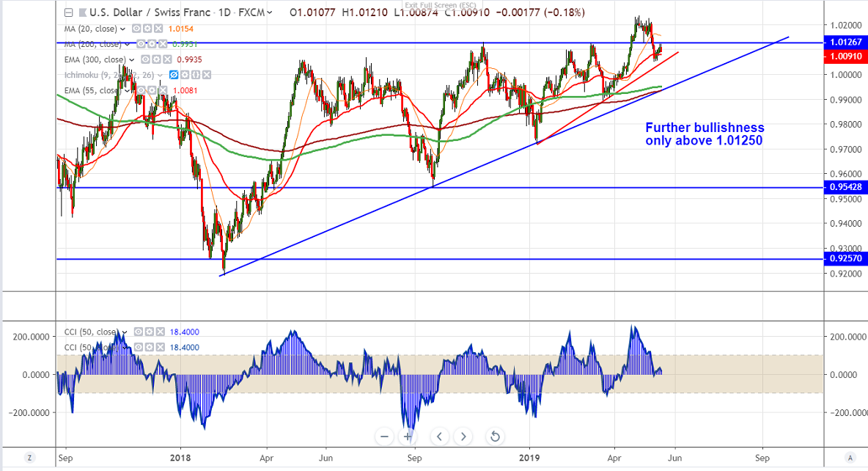Expand MA (200, close) dropdown arrow
Image resolution: width=868 pixels, height=471 pixels.
tap(128, 44)
